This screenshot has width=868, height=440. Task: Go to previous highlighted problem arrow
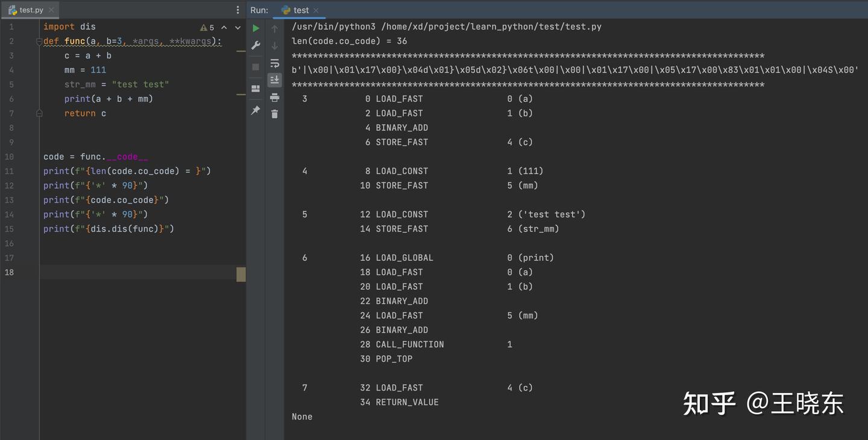(x=224, y=28)
